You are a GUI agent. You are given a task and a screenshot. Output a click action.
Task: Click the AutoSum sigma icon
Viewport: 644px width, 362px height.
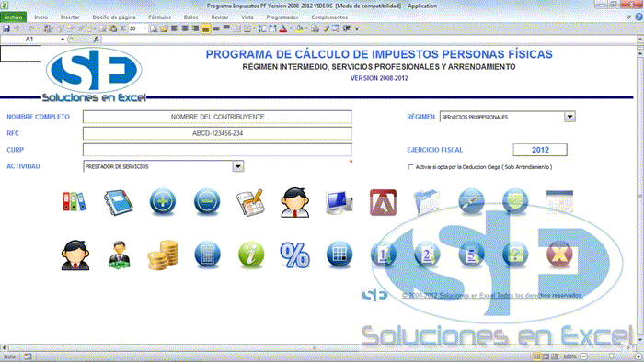(x=122, y=28)
